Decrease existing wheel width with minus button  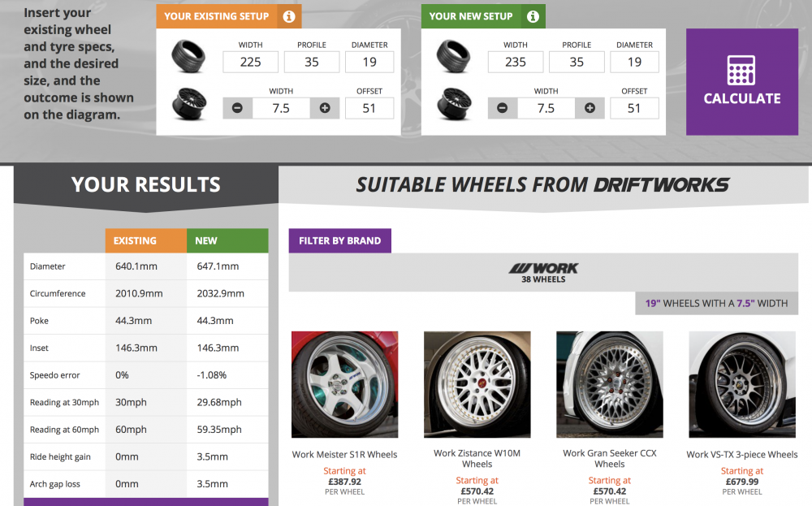tap(238, 108)
